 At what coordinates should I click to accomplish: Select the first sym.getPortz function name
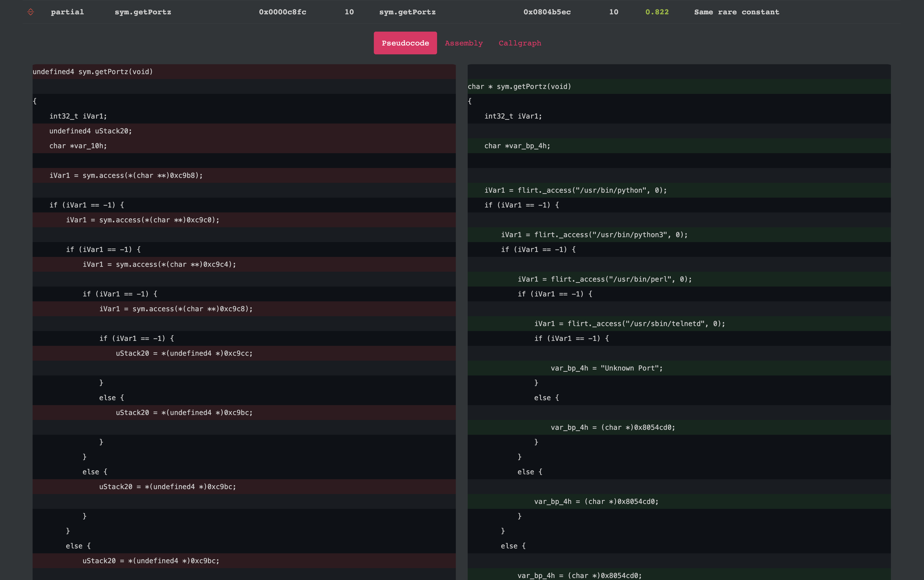(x=143, y=12)
